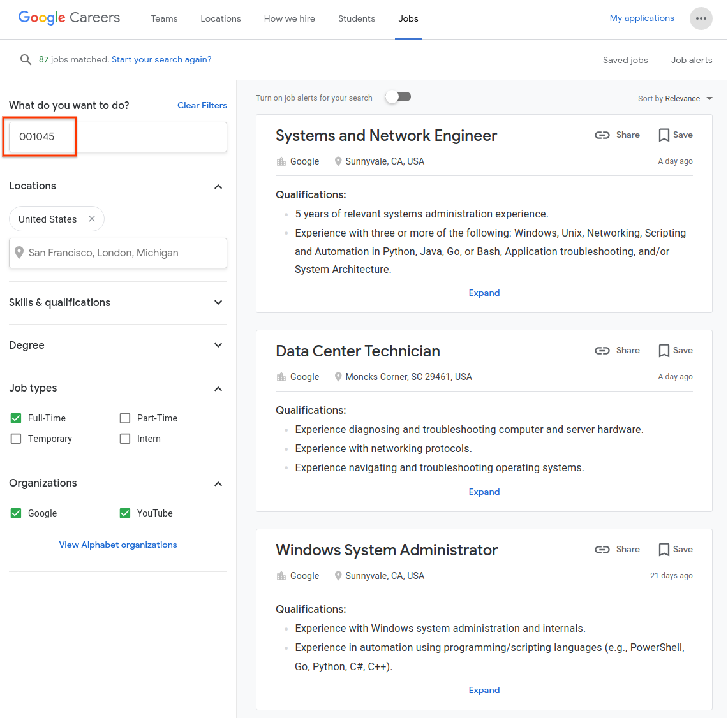Save the Windows System Administrator job

[x=675, y=550]
